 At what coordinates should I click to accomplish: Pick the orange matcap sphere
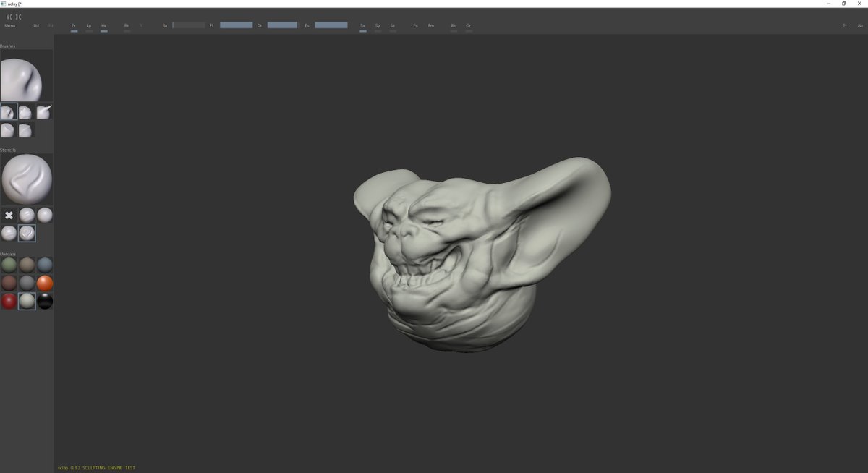45,284
